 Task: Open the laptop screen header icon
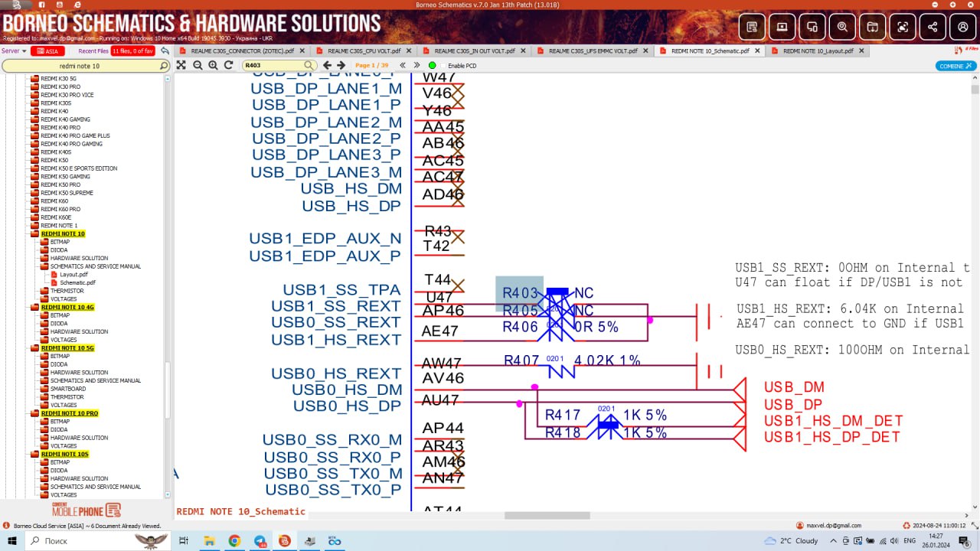(x=782, y=27)
